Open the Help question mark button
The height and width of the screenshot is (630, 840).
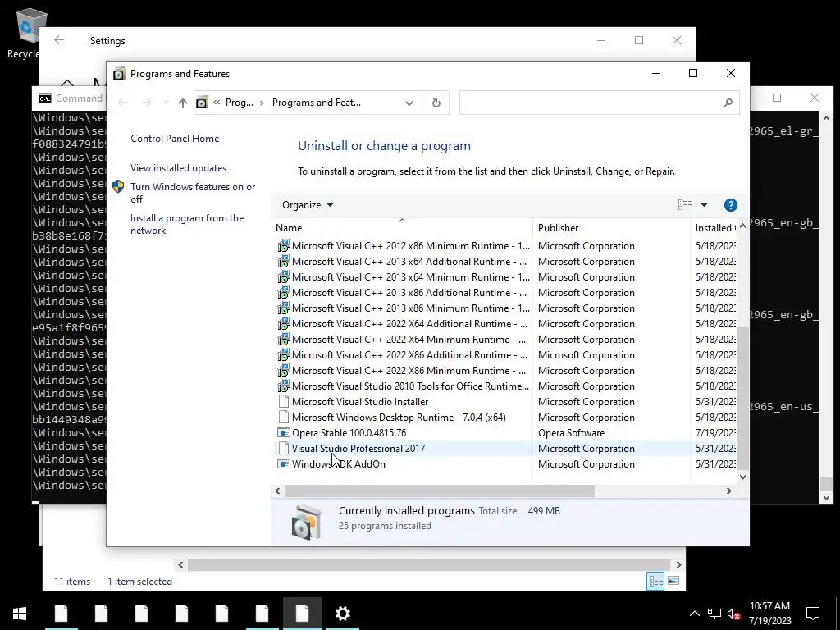731,205
